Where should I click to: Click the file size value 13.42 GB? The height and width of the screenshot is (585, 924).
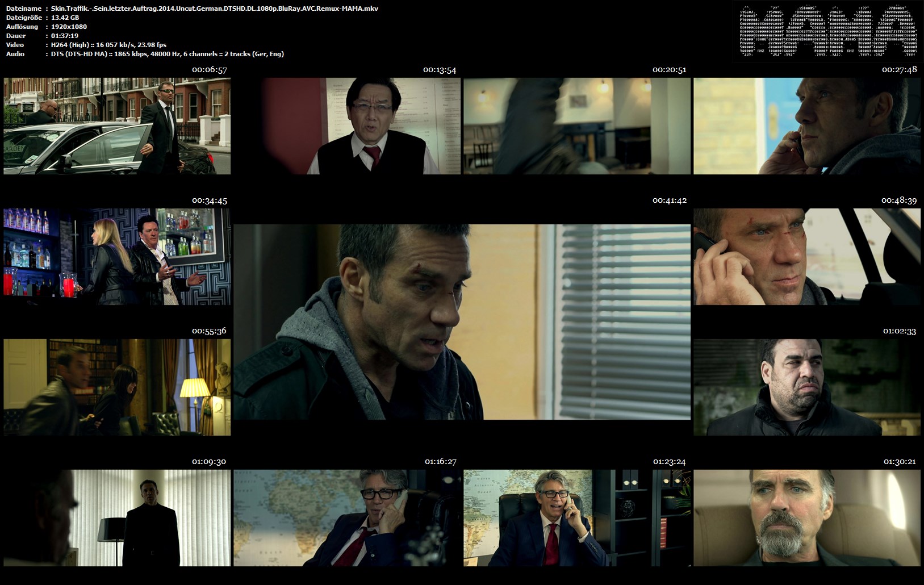(x=65, y=18)
